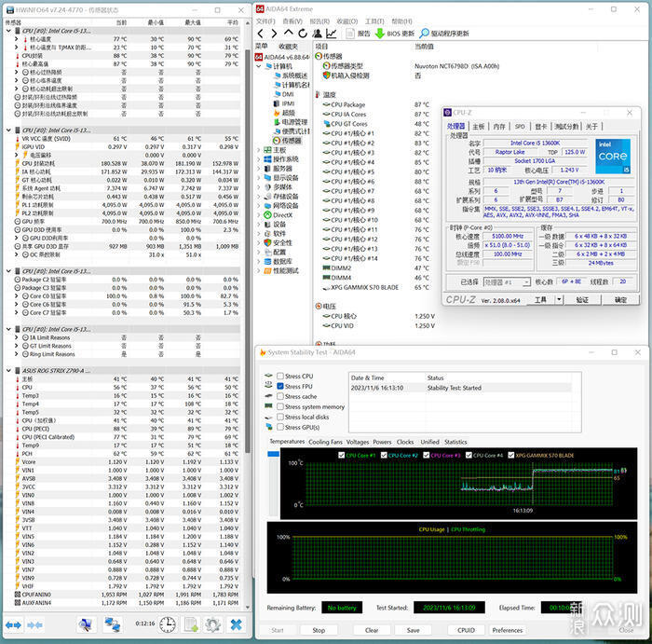The width and height of the screenshot is (652, 644).
Task: Open AIDA64 File menu
Action: coord(265,21)
